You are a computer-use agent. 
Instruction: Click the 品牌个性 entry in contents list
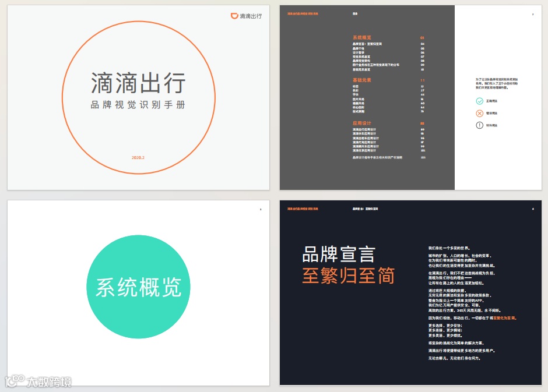pos(358,48)
